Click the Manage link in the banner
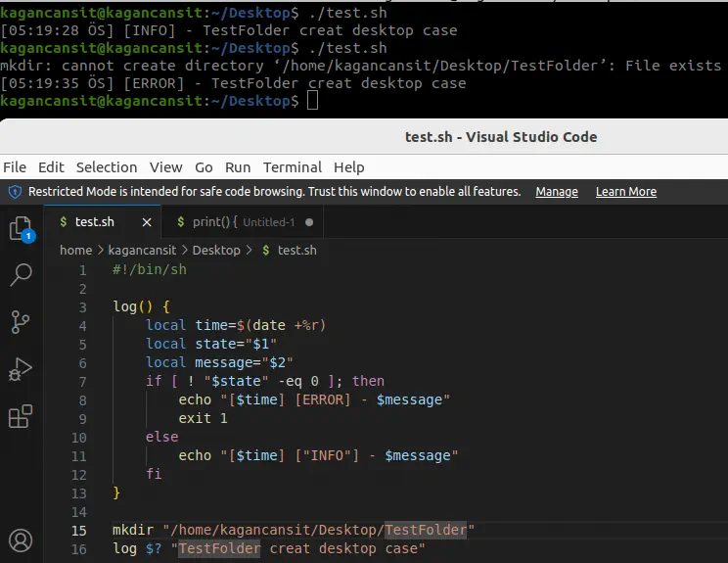The height and width of the screenshot is (563, 728). (557, 192)
